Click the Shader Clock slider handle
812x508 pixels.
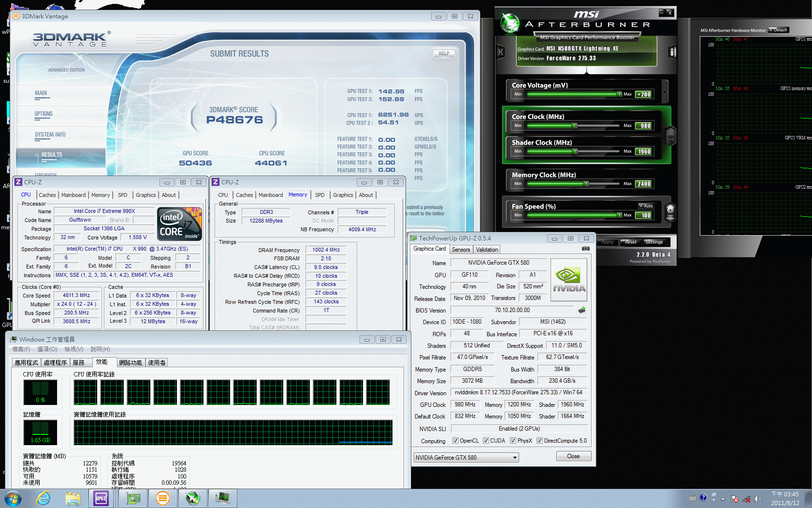[575, 151]
